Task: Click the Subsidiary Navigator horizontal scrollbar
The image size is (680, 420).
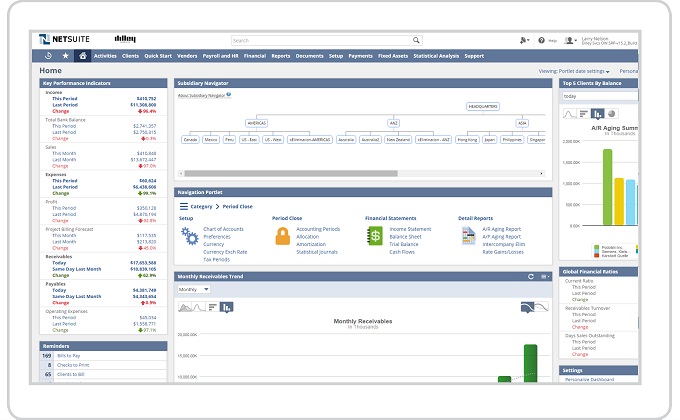Action: 291,174
